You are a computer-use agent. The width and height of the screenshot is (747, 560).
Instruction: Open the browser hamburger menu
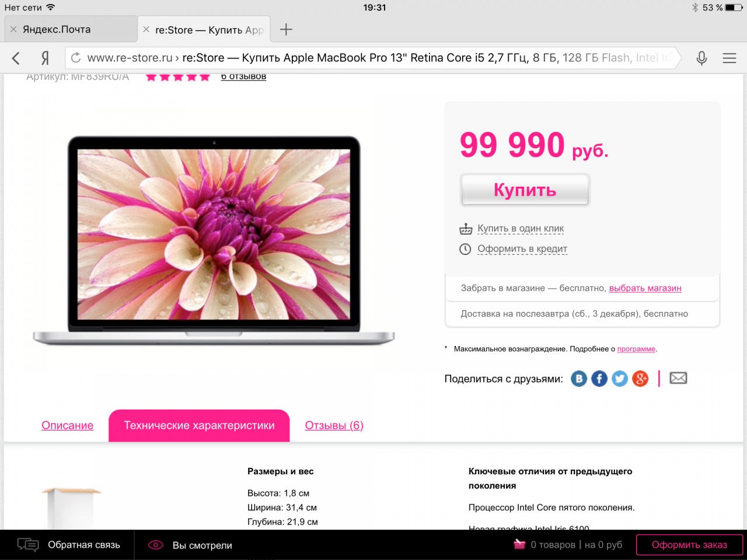click(729, 58)
